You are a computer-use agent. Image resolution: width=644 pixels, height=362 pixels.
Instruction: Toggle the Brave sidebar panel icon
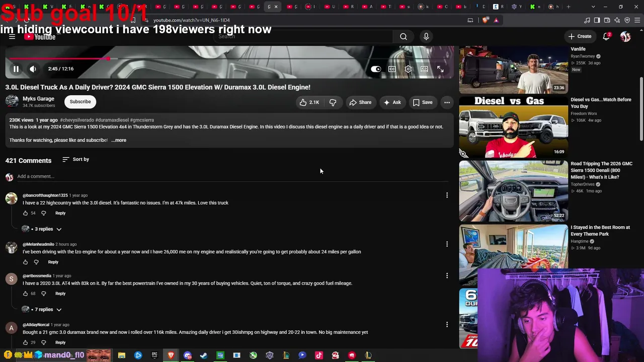(597, 20)
